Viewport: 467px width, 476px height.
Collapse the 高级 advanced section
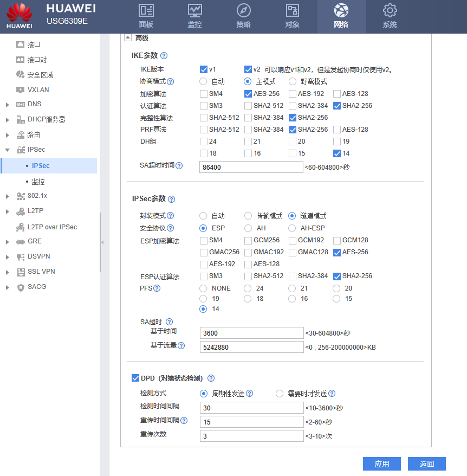coord(128,38)
